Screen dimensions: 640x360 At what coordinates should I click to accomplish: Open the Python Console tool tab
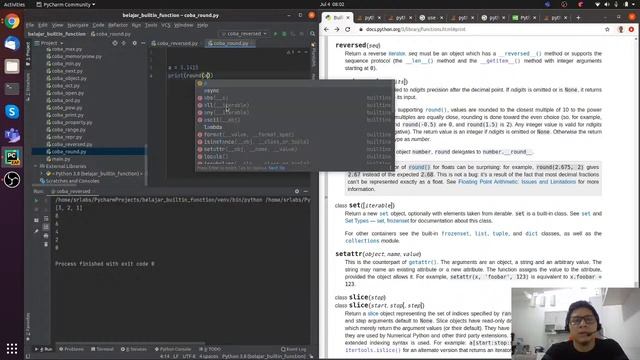(x=173, y=349)
